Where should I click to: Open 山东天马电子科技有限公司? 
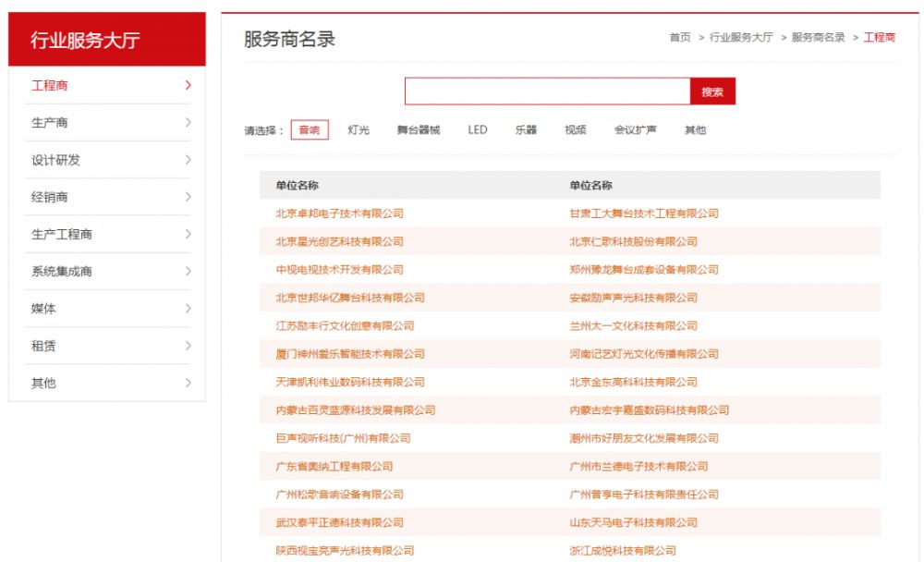click(634, 522)
